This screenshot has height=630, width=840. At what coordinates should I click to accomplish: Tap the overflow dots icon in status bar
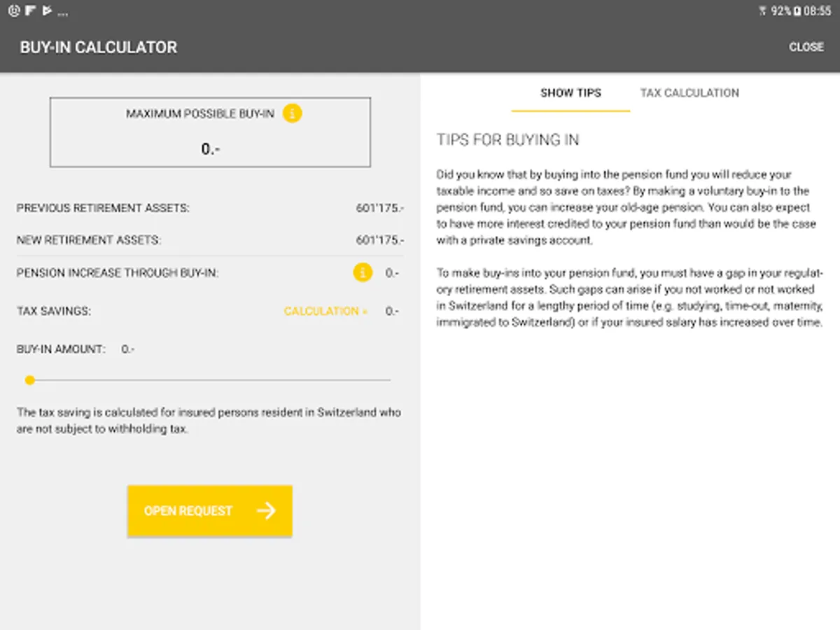pyautogui.click(x=62, y=10)
